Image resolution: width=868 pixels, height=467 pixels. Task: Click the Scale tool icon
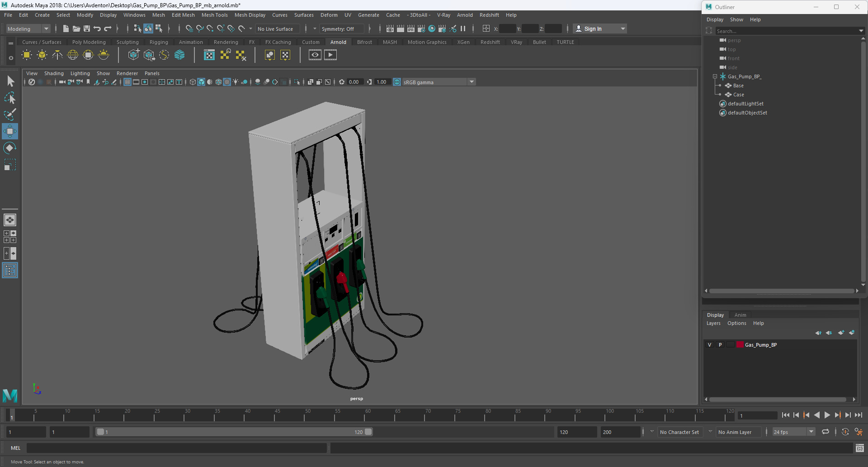click(x=10, y=165)
